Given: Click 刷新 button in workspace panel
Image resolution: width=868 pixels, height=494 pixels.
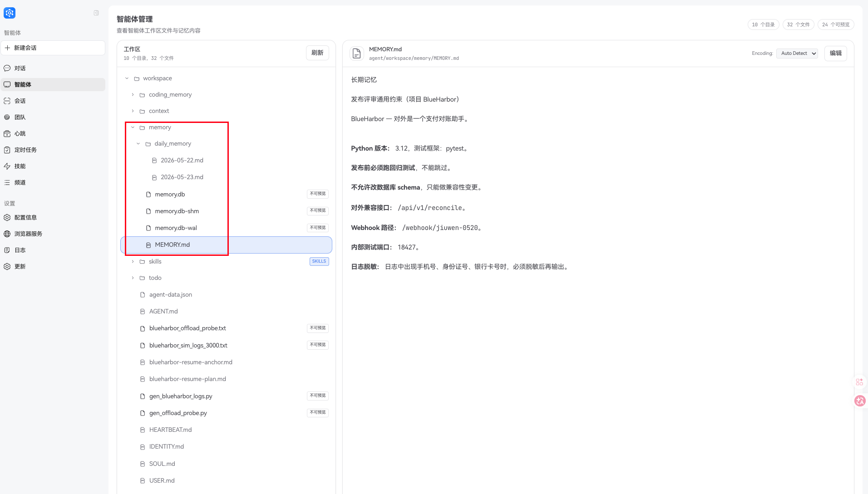Looking at the screenshot, I should pyautogui.click(x=317, y=53).
